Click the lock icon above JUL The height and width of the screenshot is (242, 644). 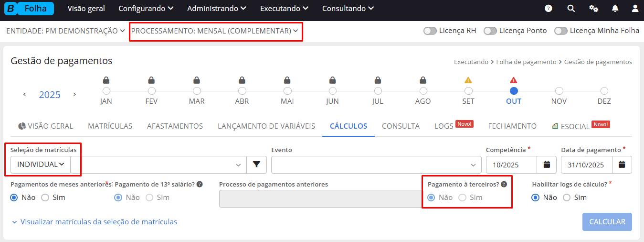click(378, 80)
